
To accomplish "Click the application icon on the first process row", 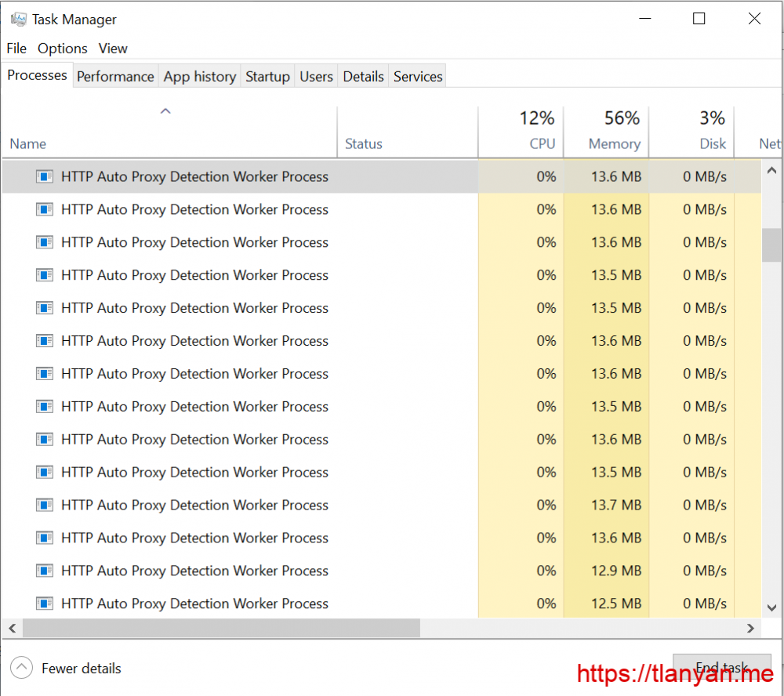I will tap(45, 176).
